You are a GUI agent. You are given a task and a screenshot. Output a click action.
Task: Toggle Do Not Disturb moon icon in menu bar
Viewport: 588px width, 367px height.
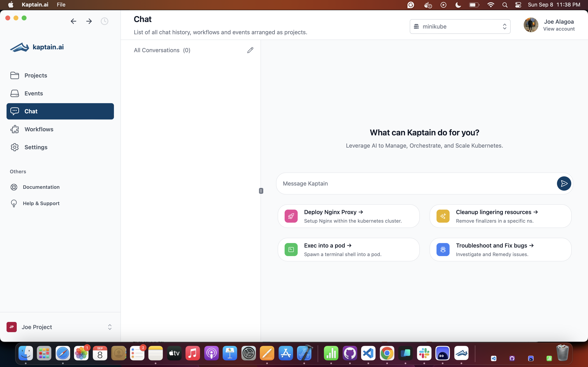[458, 5]
